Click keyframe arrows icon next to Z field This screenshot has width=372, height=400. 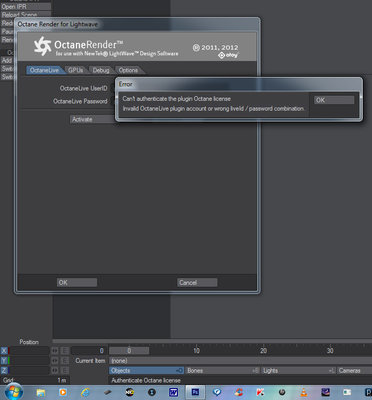click(55, 371)
